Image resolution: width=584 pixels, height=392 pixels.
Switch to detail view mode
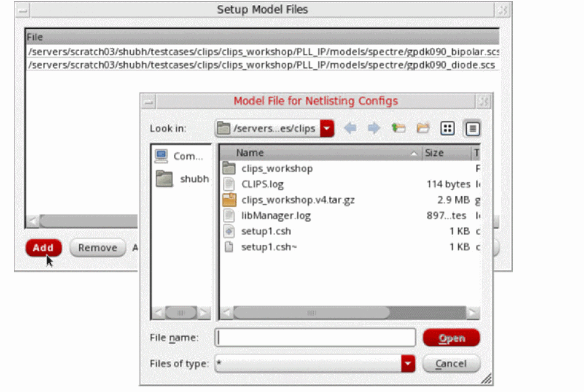pyautogui.click(x=472, y=129)
